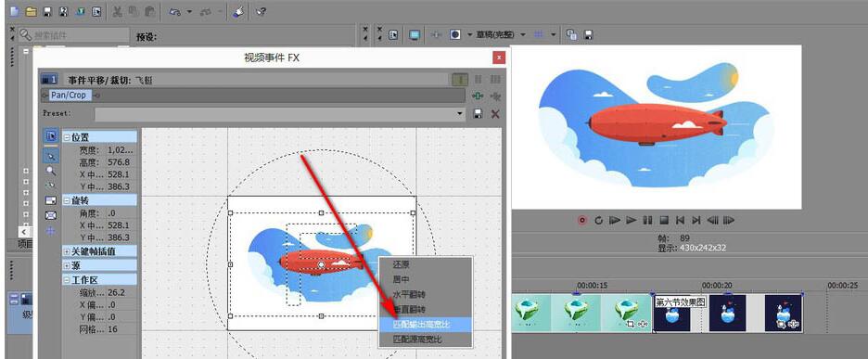The width and height of the screenshot is (868, 359).
Task: Toggle Loop playback under preview
Action: [x=598, y=221]
